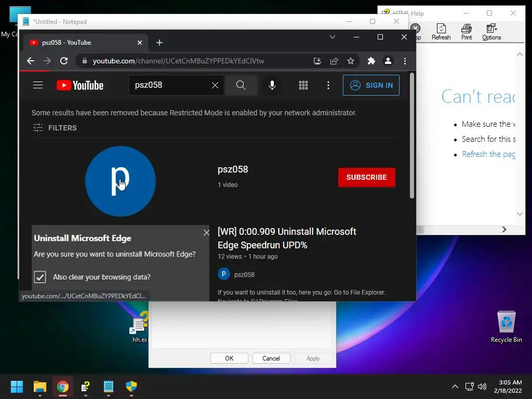Open YouTube hamburger guide menu
The width and height of the screenshot is (532, 399).
point(37,85)
